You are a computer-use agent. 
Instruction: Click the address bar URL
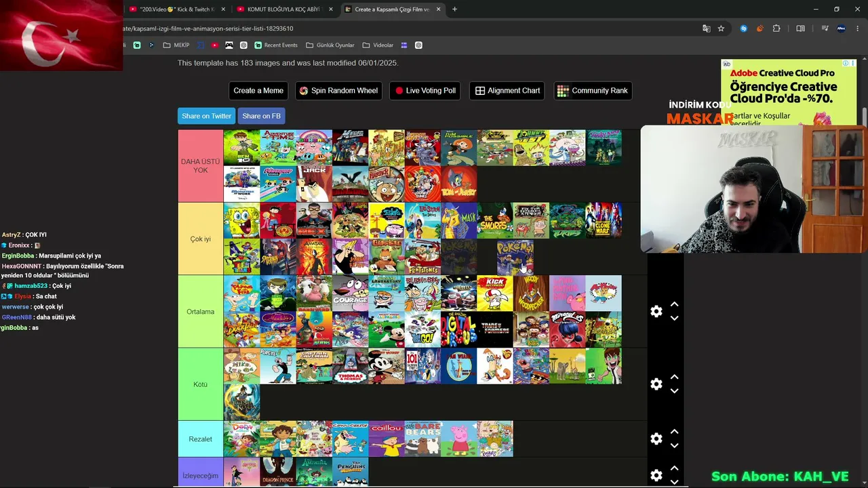208,28
